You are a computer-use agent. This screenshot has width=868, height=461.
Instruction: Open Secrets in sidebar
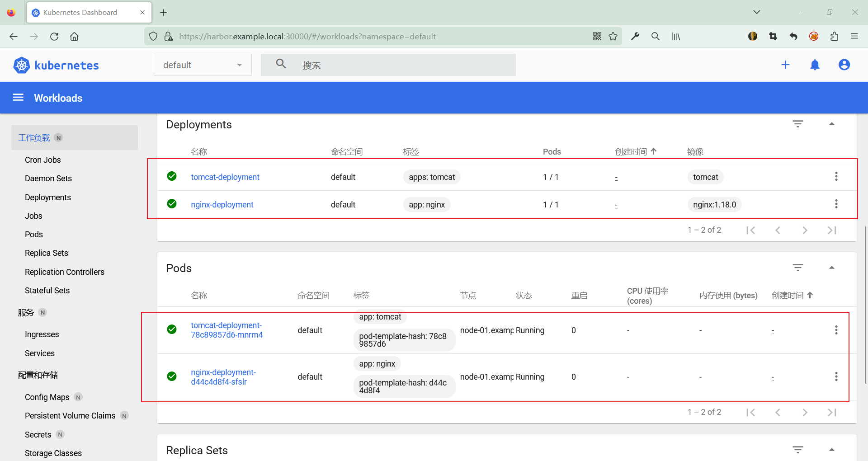pos(38,434)
